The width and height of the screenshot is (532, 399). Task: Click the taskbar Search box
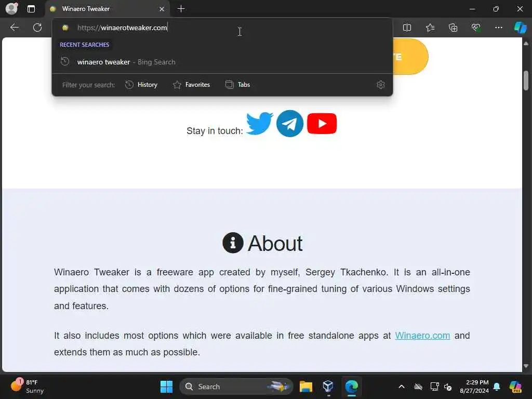(236, 387)
